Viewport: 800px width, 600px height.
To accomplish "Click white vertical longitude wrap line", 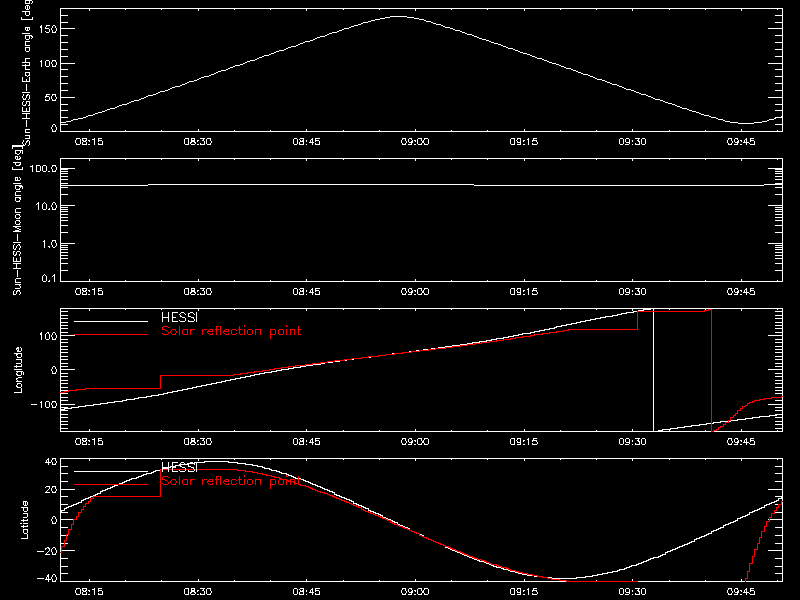I will pyautogui.click(x=653, y=370).
